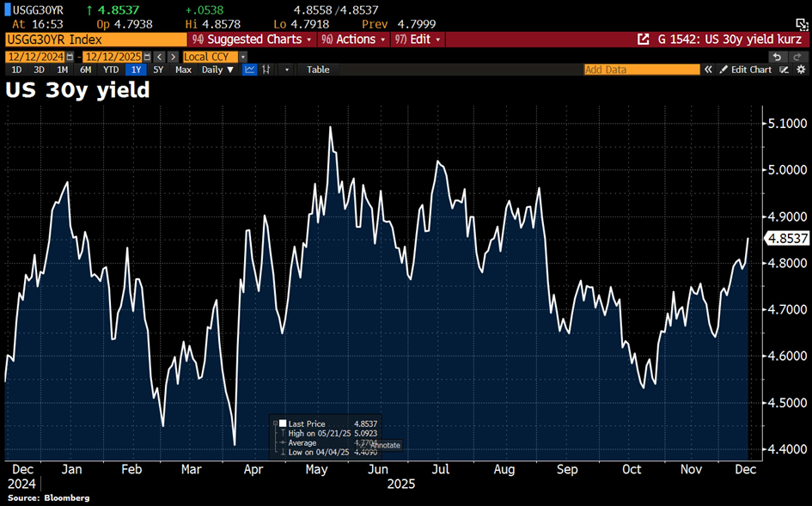Switch to the candlestick bar chart icon
This screenshot has width=812, height=506.
pos(266,70)
